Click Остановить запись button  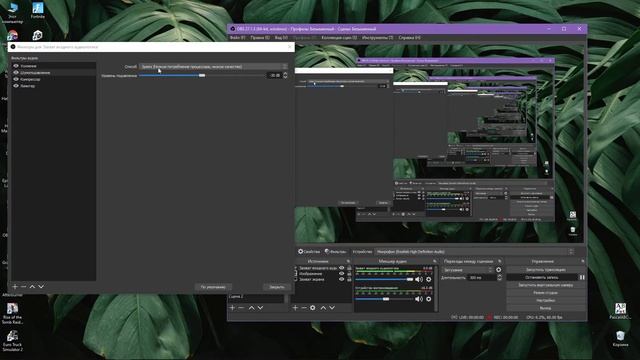click(542, 278)
